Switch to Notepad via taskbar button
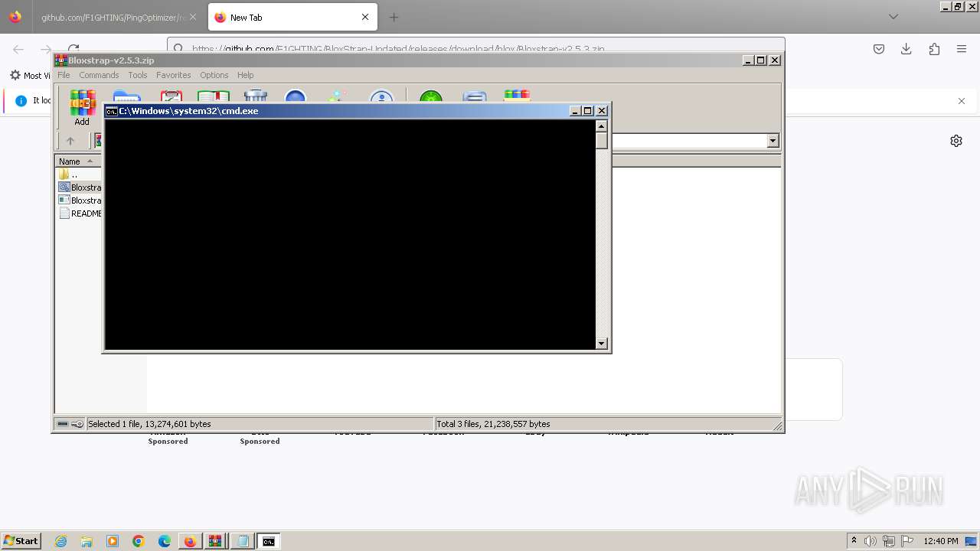The image size is (980, 551). [x=242, y=541]
